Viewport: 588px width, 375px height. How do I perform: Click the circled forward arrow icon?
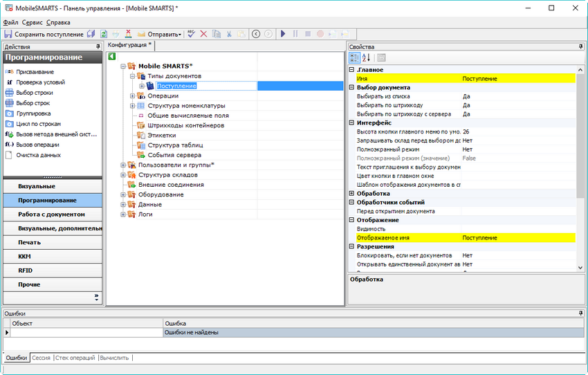click(x=268, y=34)
